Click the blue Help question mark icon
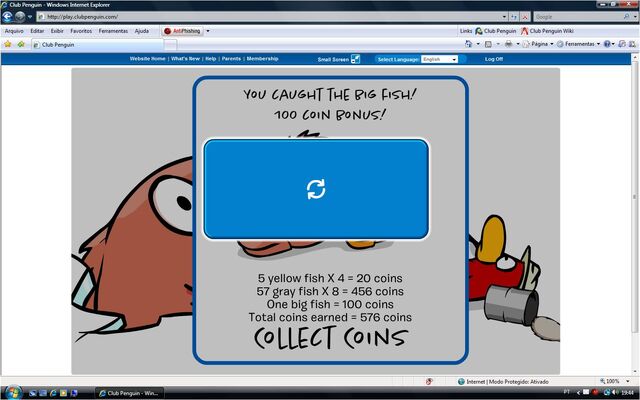The width and height of the screenshot is (640, 400). point(607,44)
